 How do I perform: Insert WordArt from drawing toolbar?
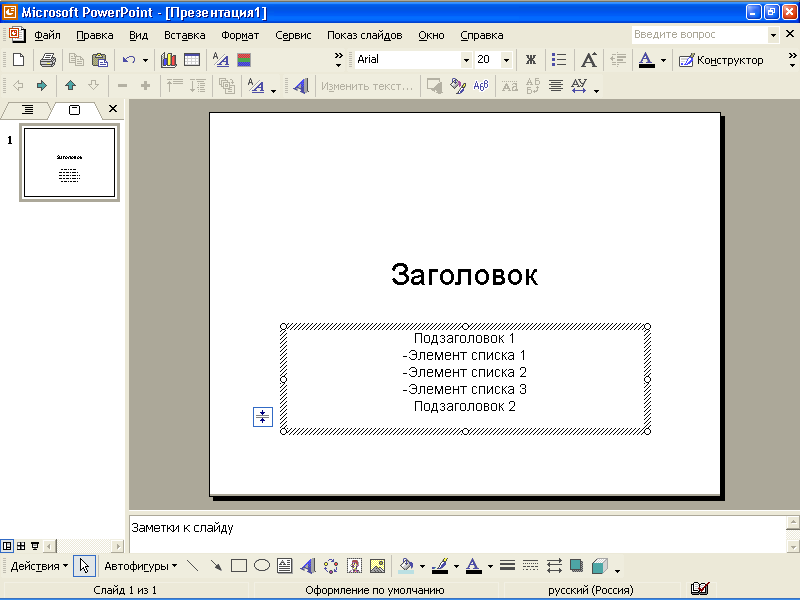coord(308,566)
